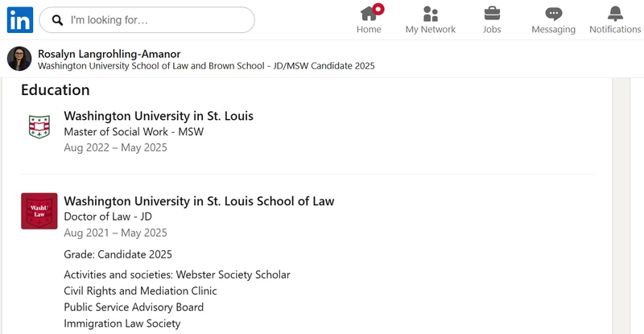
Task: Click Master of Social Work - MSW
Action: tap(134, 132)
